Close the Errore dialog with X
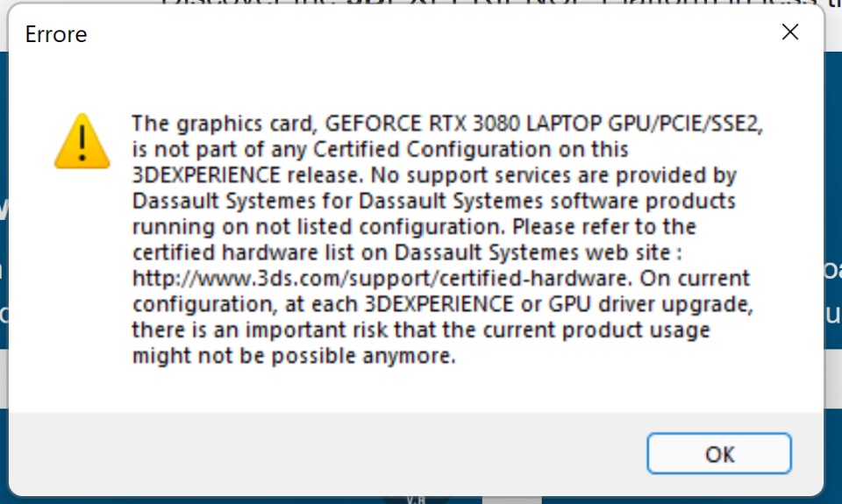The width and height of the screenshot is (842, 504). pyautogui.click(x=789, y=32)
